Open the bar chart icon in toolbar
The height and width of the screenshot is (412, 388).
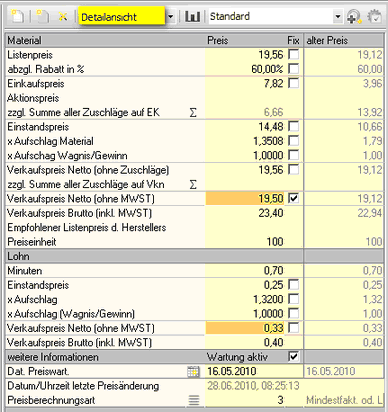pos(193,16)
